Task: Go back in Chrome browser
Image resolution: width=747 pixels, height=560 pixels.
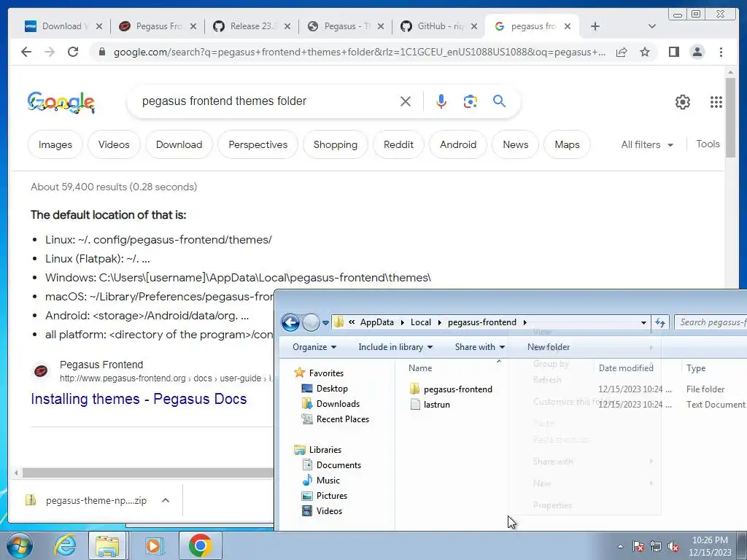Action: click(26, 52)
